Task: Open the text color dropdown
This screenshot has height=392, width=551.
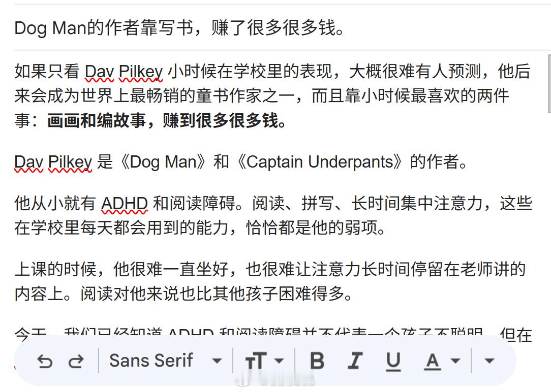Action: tap(442, 361)
